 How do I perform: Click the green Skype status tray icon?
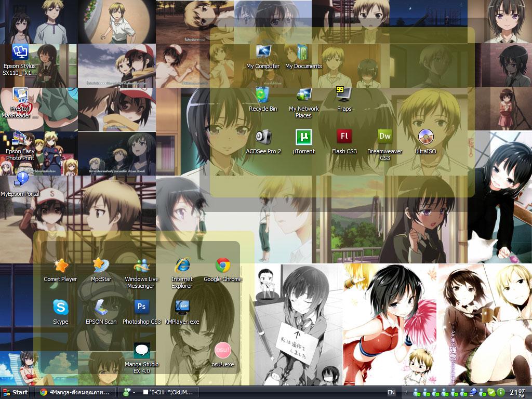(x=491, y=393)
